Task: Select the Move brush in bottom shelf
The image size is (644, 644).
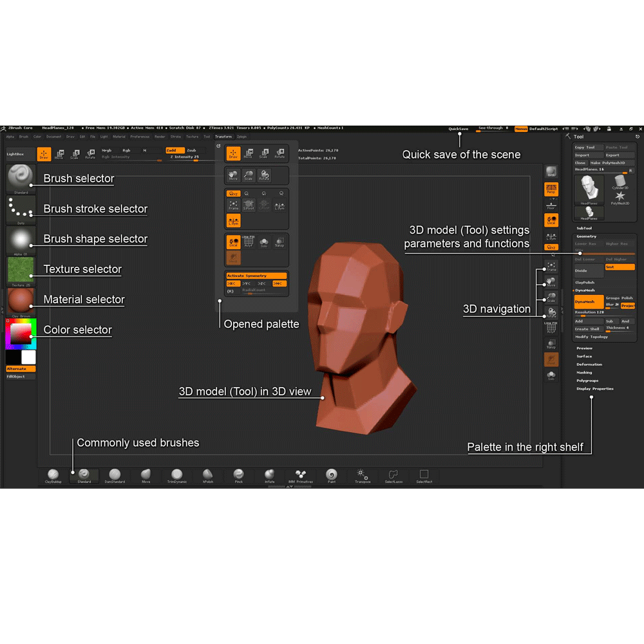Action: tap(146, 476)
